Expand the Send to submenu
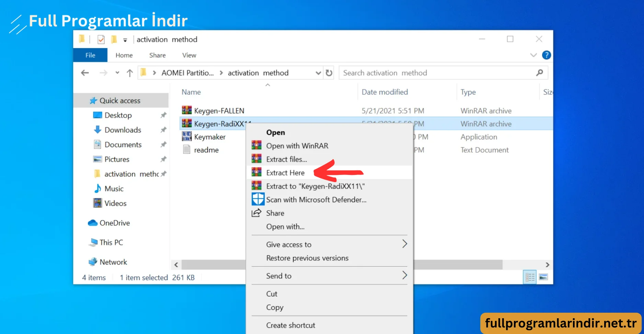The image size is (644, 334). click(x=405, y=275)
